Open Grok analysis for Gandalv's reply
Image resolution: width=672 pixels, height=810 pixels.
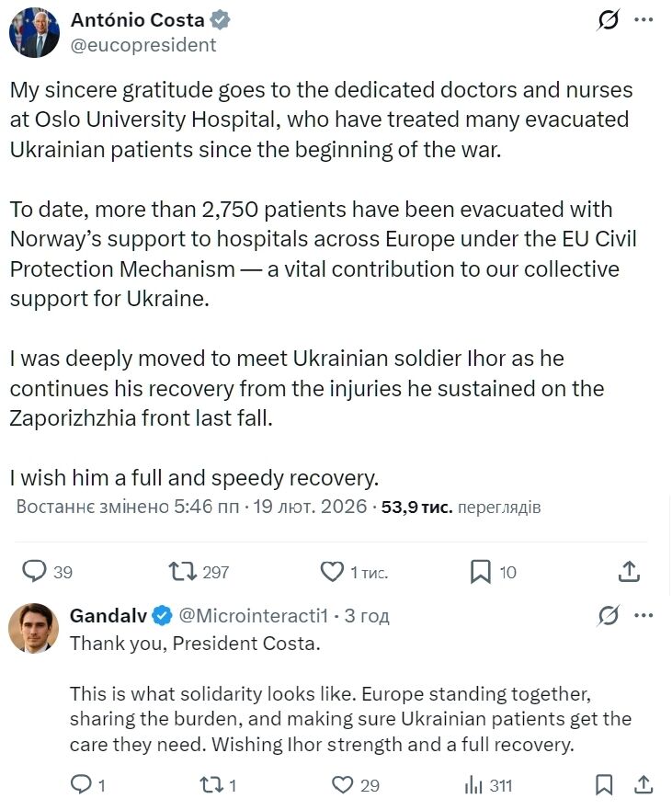pos(609,615)
